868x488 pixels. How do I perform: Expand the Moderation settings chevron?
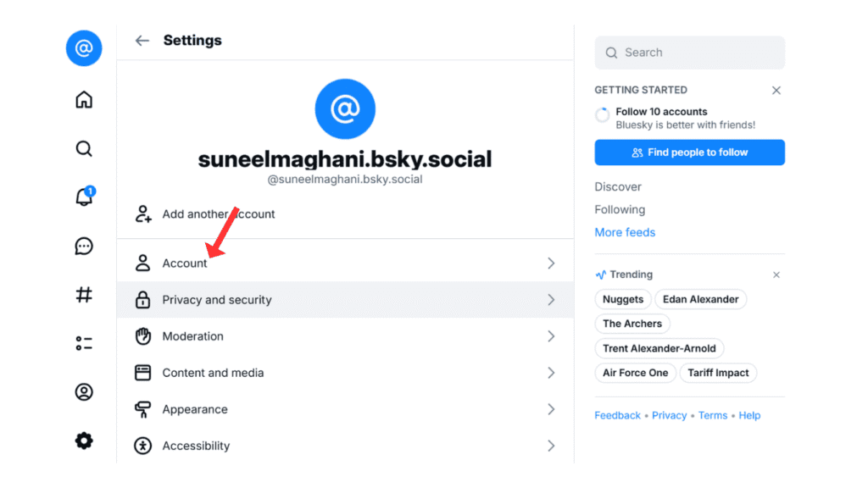point(551,336)
